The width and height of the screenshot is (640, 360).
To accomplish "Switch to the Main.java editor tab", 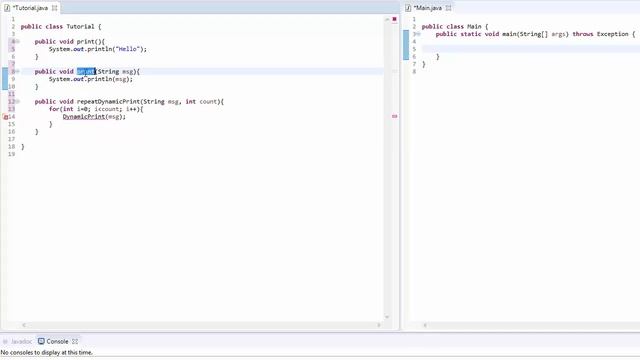I will coord(427,8).
